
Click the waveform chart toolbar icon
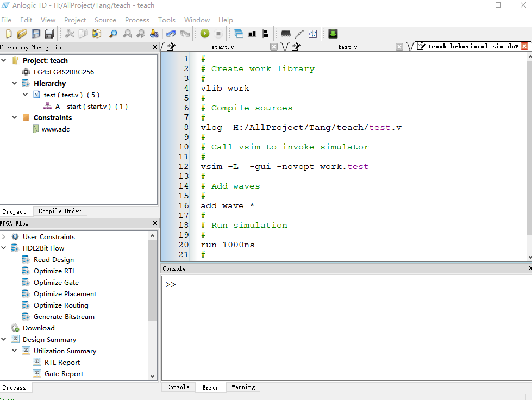[313, 34]
